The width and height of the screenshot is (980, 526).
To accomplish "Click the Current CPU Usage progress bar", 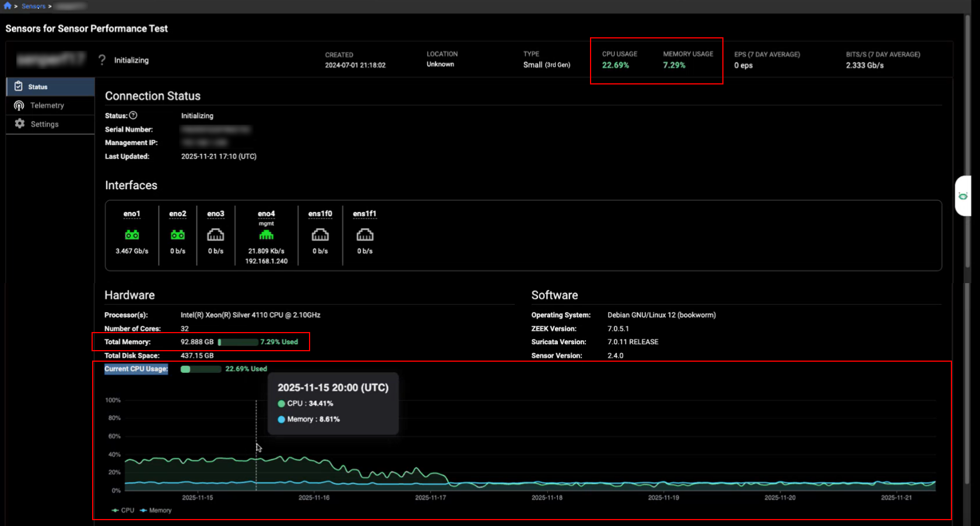I will point(201,369).
